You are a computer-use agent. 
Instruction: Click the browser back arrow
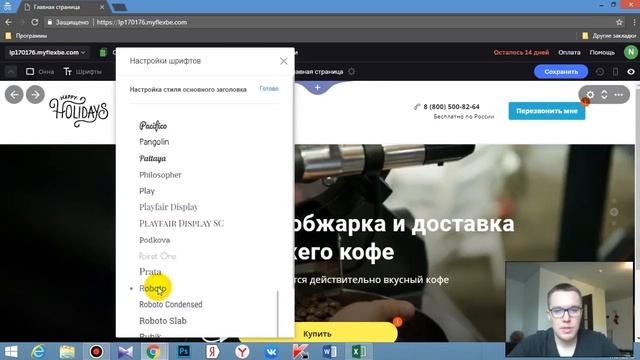[9, 22]
